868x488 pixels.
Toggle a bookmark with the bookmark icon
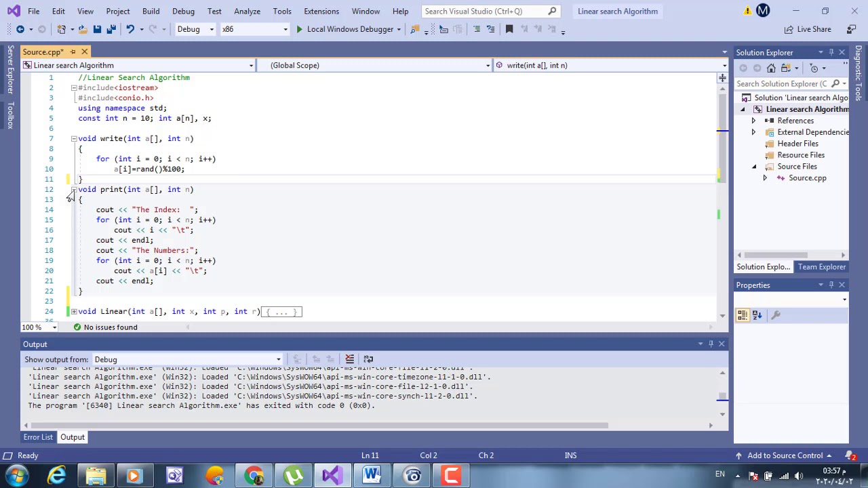click(x=509, y=29)
